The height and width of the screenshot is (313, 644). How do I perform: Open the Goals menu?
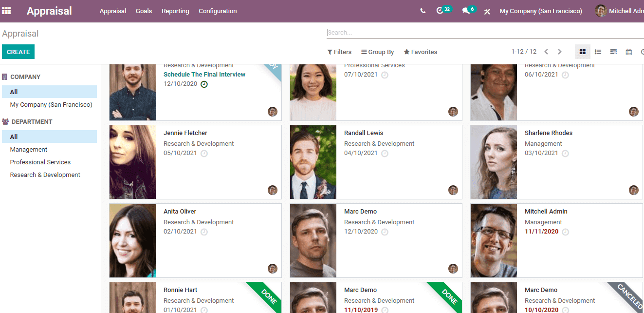click(x=144, y=11)
